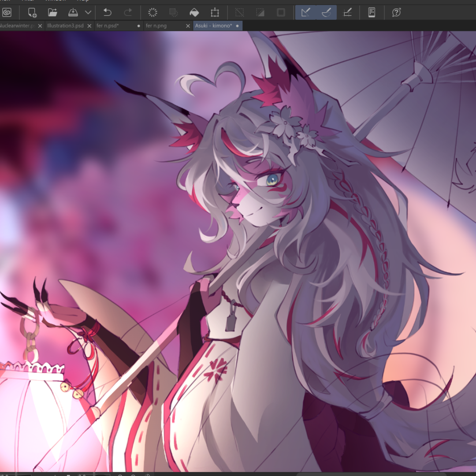Select the Asuki - kimono* tab
Viewport: 476px width, 476px height.
(x=213, y=26)
